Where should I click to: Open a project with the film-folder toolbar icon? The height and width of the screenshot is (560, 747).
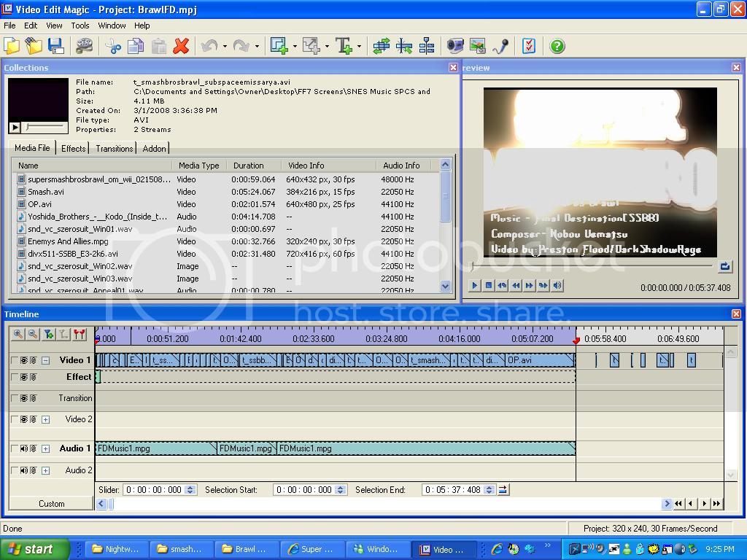[x=34, y=46]
